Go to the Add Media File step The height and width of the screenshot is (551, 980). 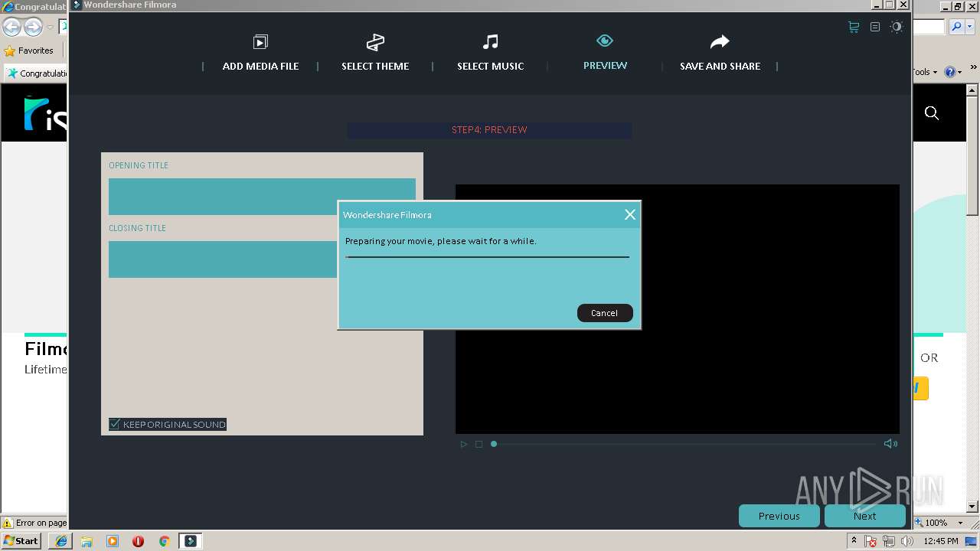[x=260, y=52]
